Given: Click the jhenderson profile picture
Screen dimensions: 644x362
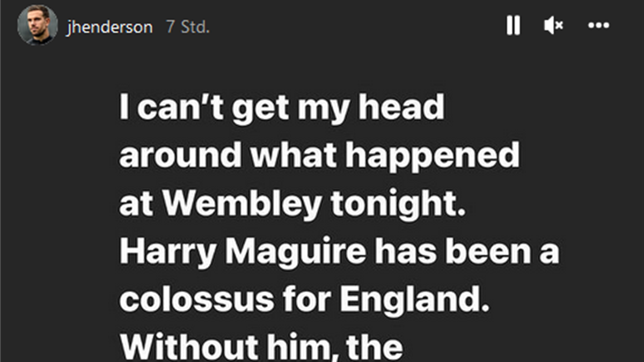Looking at the screenshot, I should 38,25.
